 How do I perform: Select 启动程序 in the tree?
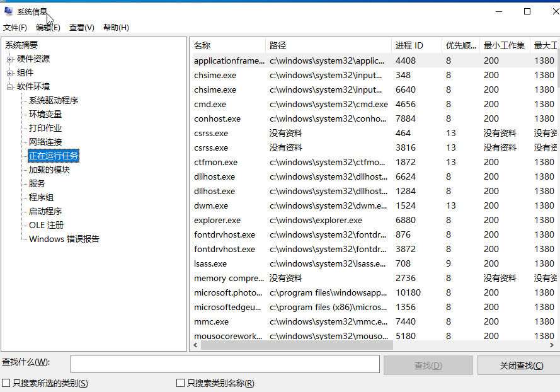(x=45, y=212)
